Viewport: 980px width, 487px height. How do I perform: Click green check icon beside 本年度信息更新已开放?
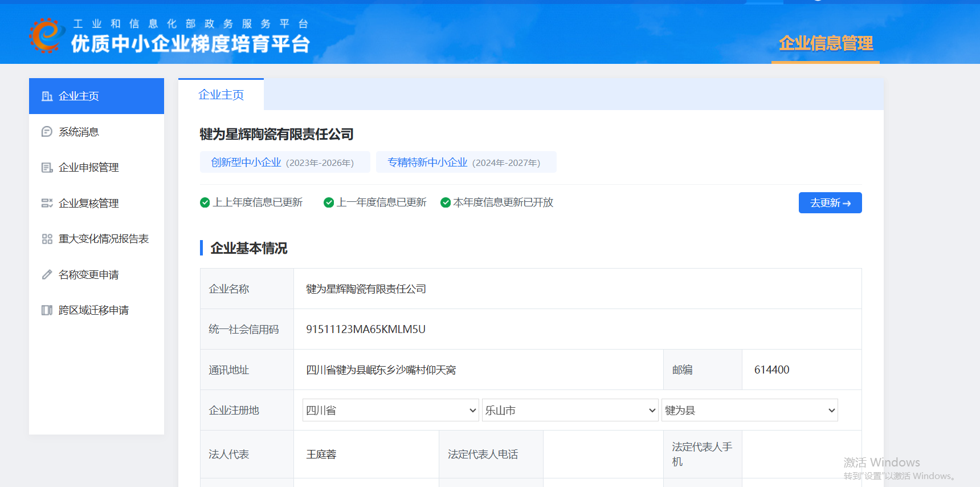(446, 202)
